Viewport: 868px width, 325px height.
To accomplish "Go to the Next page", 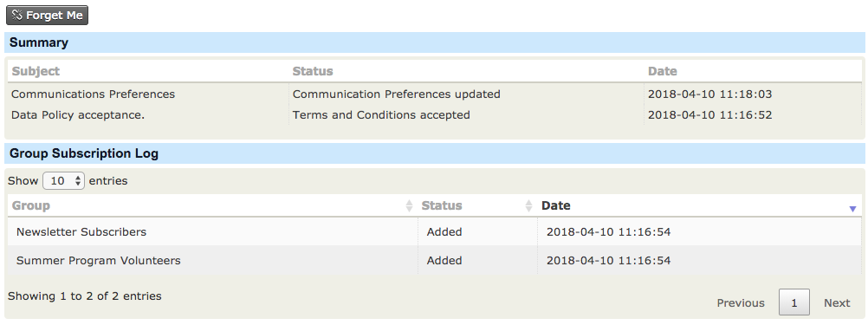I will (837, 302).
